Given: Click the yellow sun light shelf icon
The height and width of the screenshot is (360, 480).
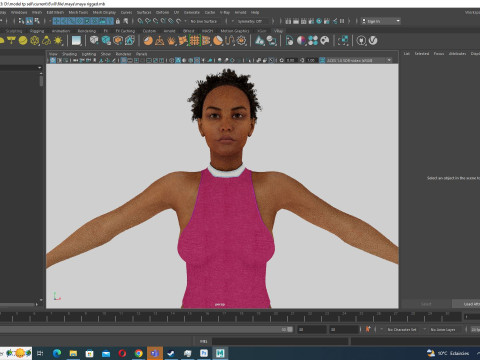Looking at the screenshot, I should tap(58, 41).
